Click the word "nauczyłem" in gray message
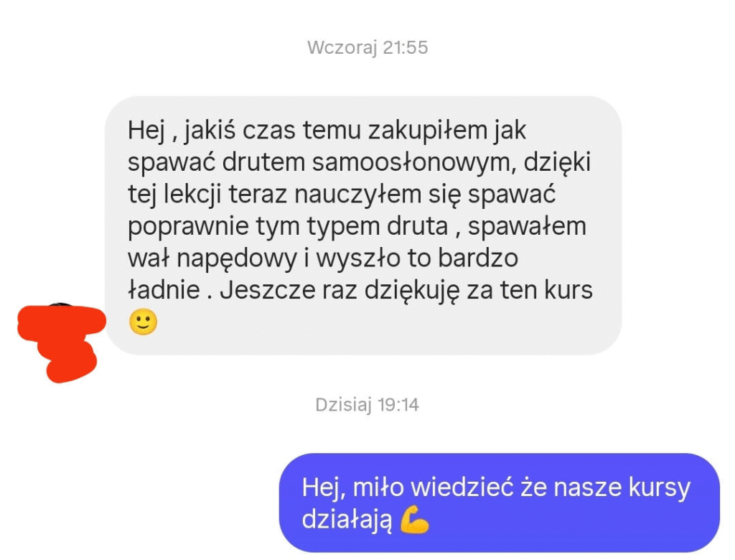Image resolution: width=735 pixels, height=560 pixels. [x=357, y=195]
